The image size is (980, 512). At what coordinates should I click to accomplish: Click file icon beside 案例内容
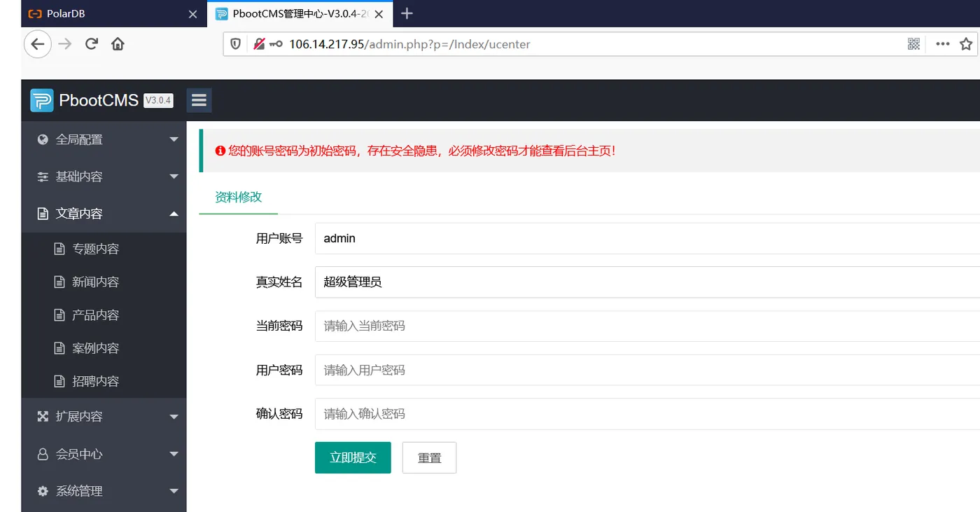[59, 348]
